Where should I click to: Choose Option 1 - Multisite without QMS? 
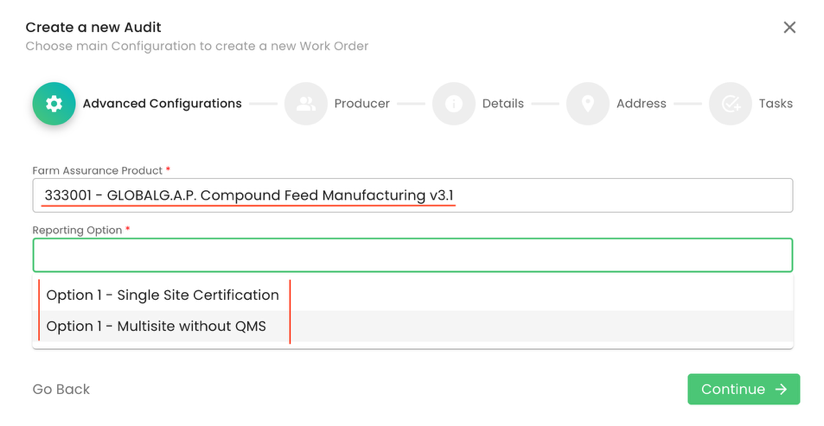pyautogui.click(x=156, y=326)
